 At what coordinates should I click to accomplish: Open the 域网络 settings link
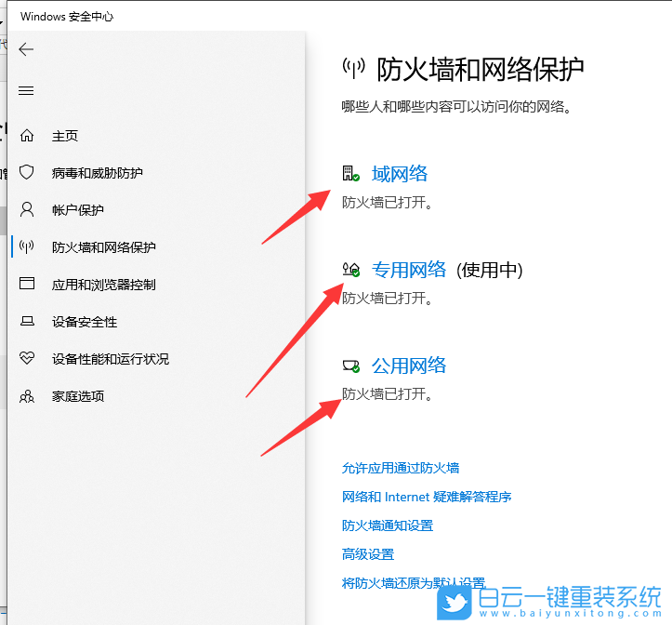point(400,174)
